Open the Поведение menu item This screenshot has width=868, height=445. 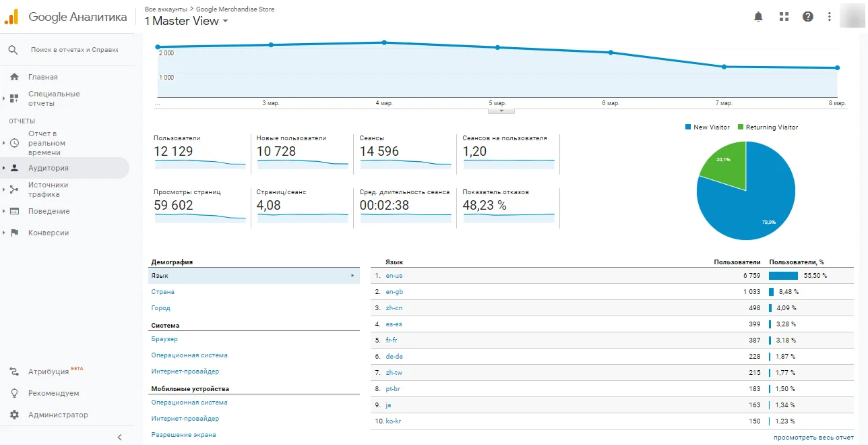pos(49,211)
